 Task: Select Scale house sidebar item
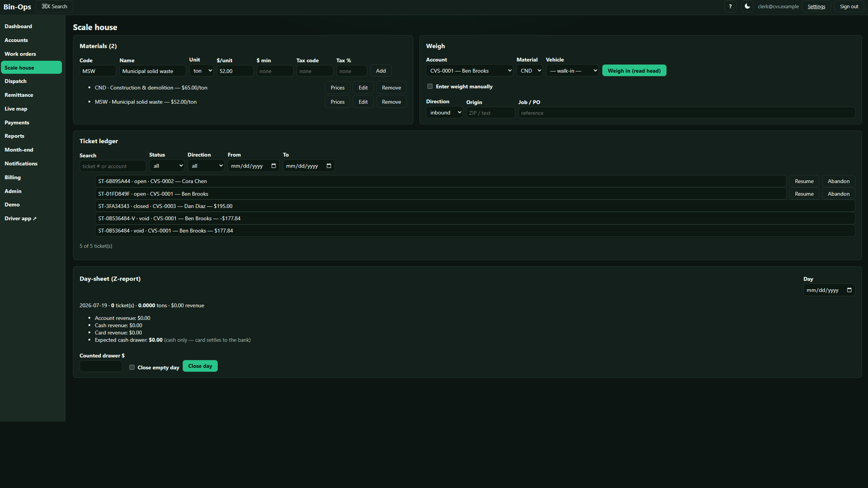(x=31, y=68)
